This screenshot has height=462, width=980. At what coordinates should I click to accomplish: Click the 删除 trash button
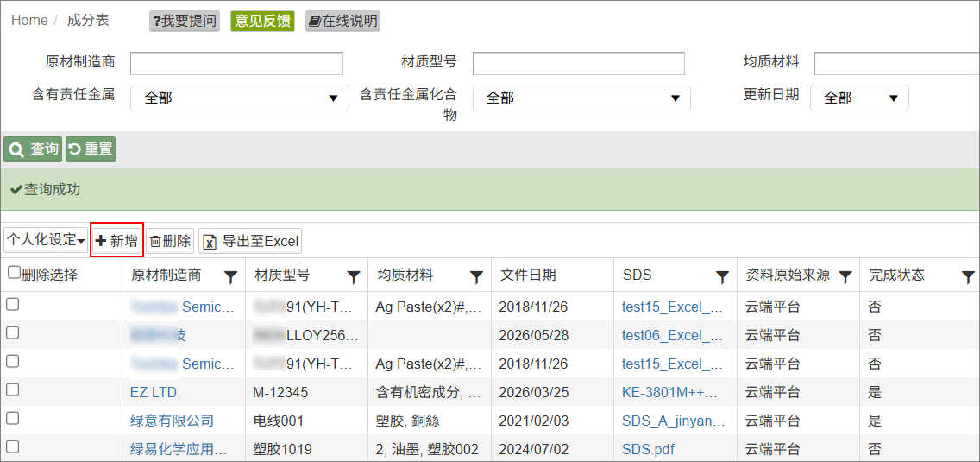(171, 240)
